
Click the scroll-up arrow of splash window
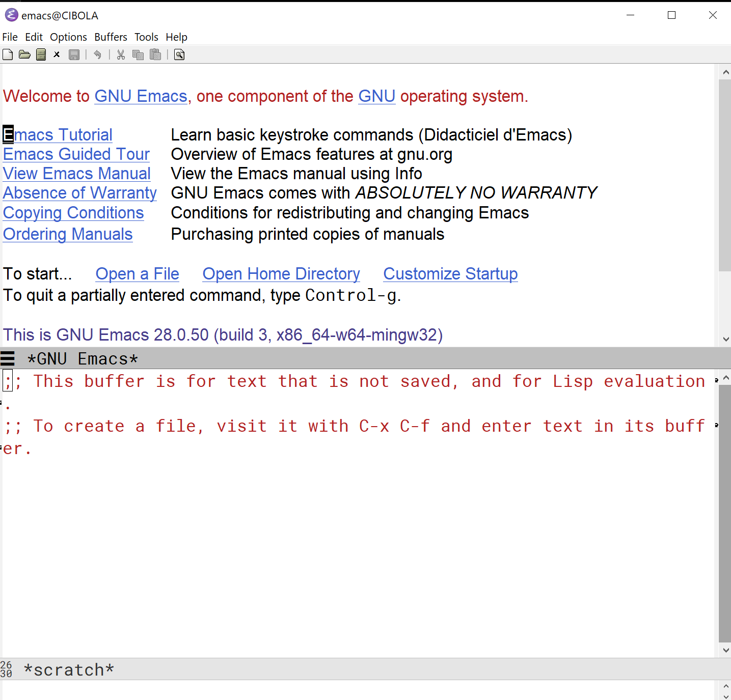coord(725,73)
